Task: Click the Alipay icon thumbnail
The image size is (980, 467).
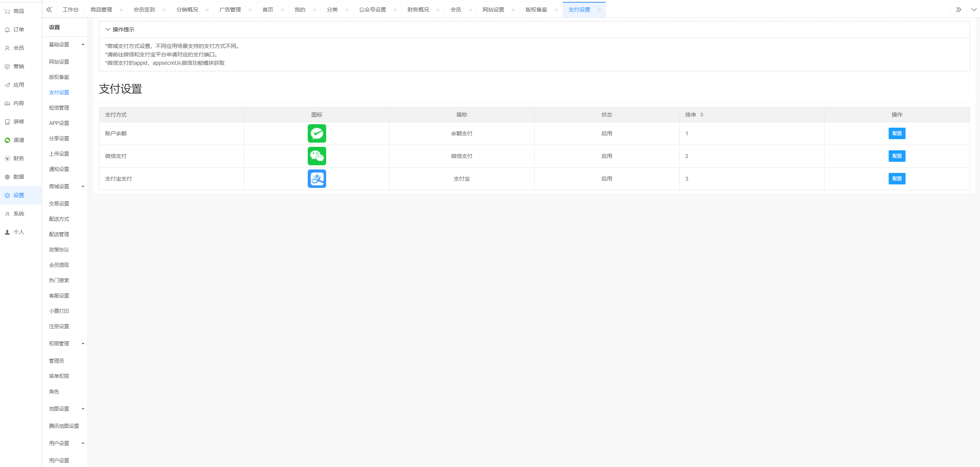Action: click(x=317, y=179)
